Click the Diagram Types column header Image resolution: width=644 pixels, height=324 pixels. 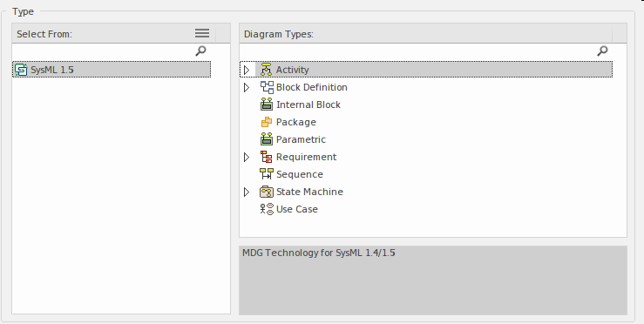click(425, 34)
